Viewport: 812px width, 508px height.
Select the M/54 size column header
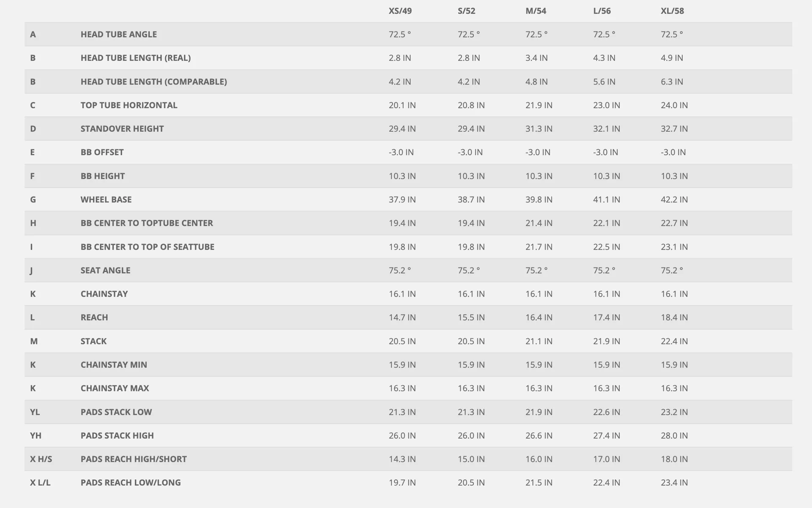tap(536, 11)
